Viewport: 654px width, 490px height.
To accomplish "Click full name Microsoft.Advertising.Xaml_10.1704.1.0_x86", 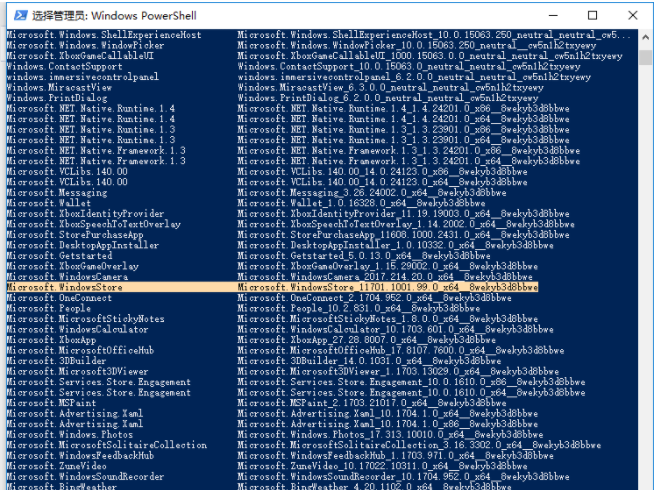I will click(x=388, y=424).
